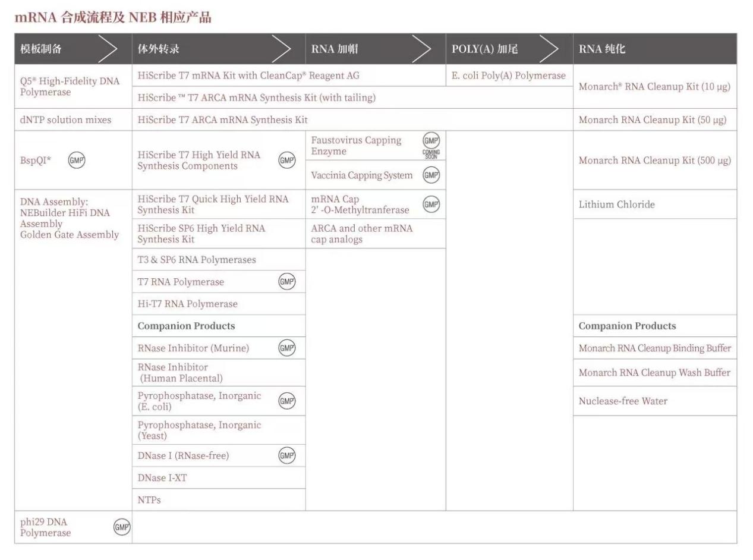753x560 pixels.
Task: Open Monarch RNA Cleanup Kit (500 µg)
Action: (654, 161)
